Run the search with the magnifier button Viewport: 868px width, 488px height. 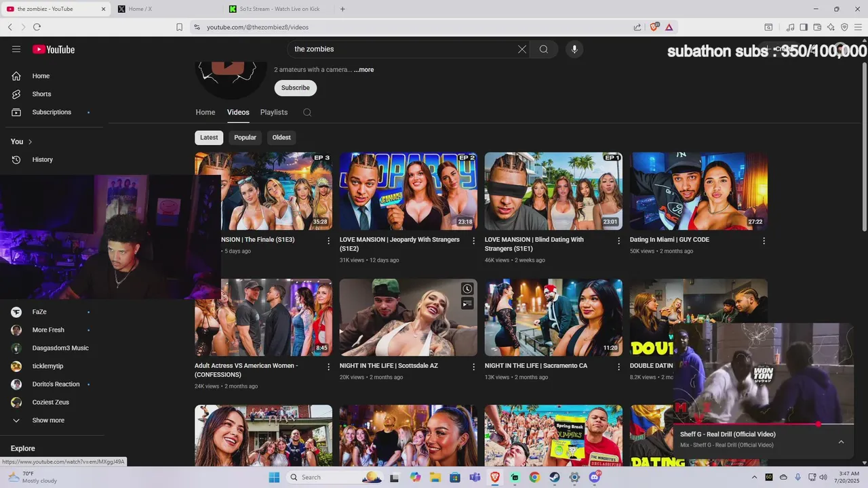(x=544, y=49)
